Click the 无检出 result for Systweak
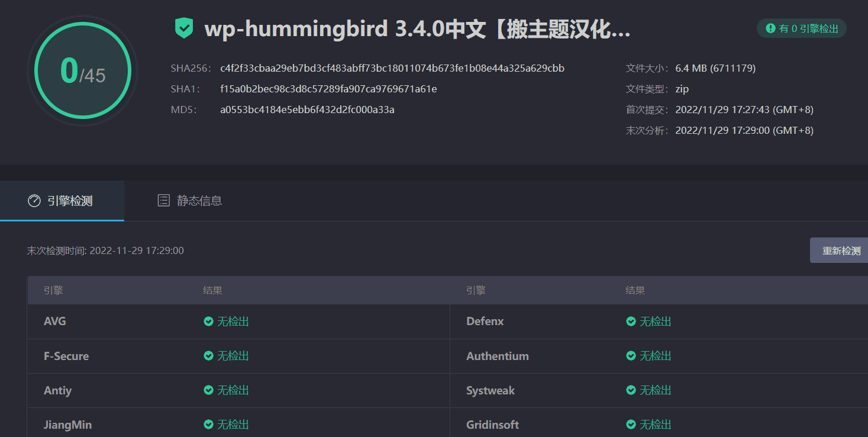This screenshot has height=437, width=868. pyautogui.click(x=656, y=390)
